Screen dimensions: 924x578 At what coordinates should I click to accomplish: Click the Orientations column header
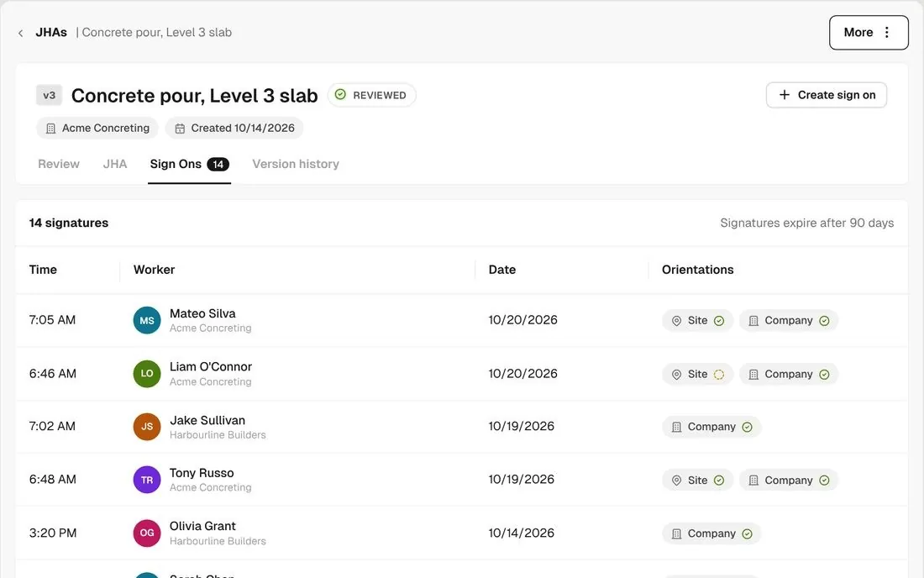(698, 270)
